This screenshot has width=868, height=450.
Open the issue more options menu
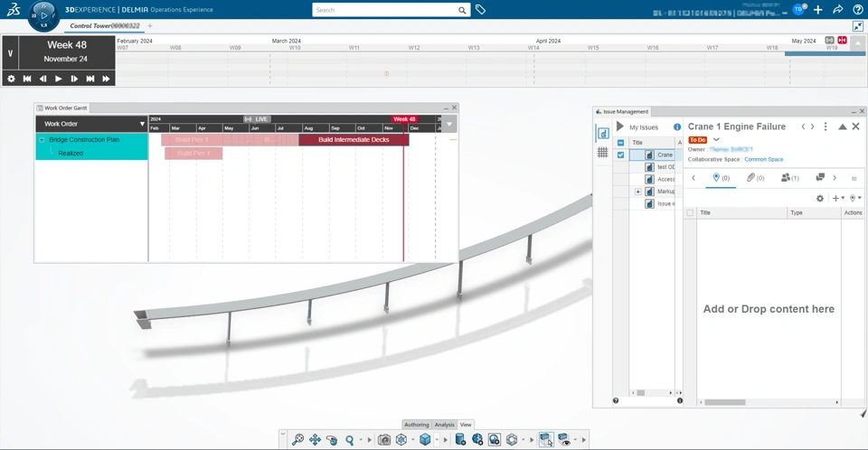(826, 127)
